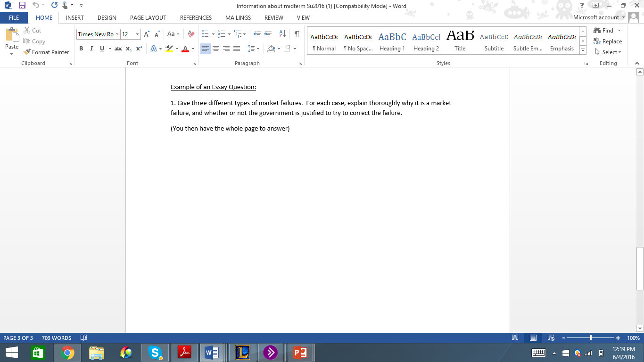Click the 100% zoom level
The height and width of the screenshot is (362, 644).
tap(633, 338)
